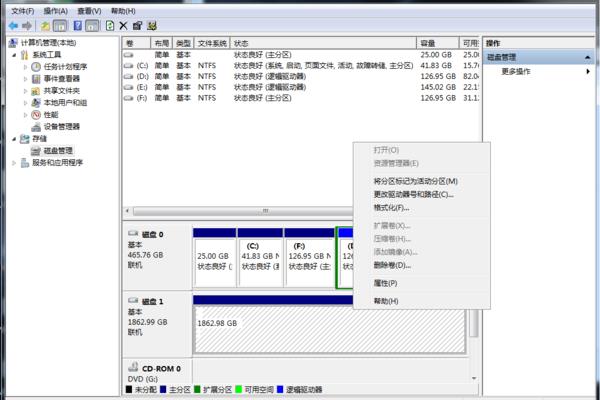Screen dimensions: 600x400
Task: Open the 查看(V) menu
Action: coord(89,11)
